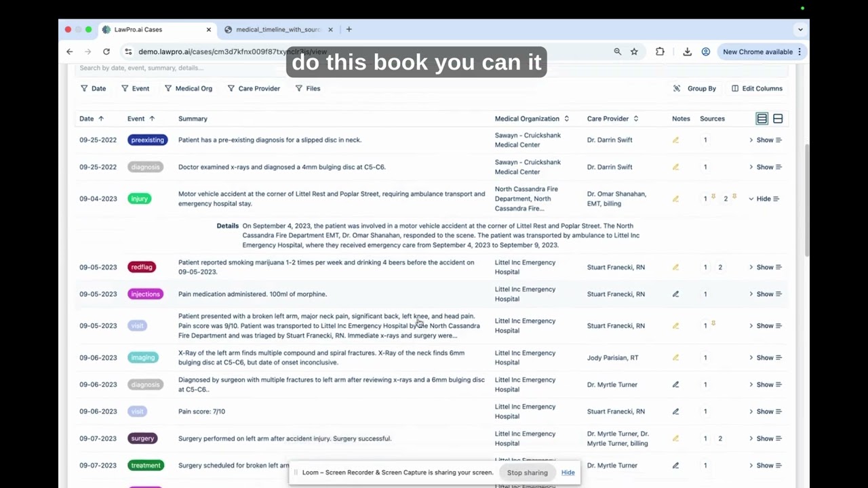The width and height of the screenshot is (868, 488).
Task: Show details for surgery performed row
Action: click(x=765, y=439)
